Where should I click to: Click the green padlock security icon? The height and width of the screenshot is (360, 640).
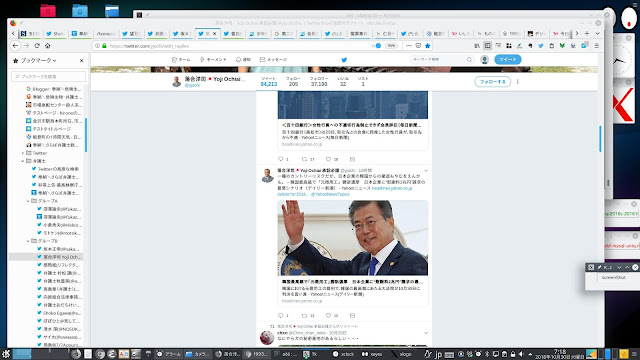pyautogui.click(x=104, y=46)
